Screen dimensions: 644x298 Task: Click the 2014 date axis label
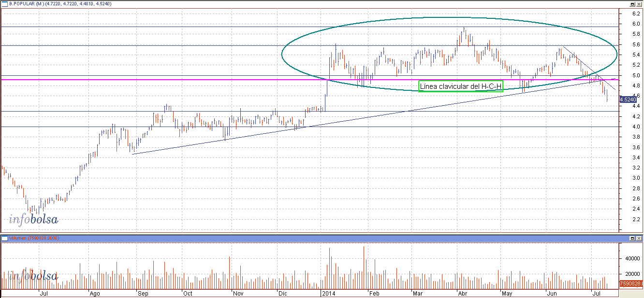[329, 293]
